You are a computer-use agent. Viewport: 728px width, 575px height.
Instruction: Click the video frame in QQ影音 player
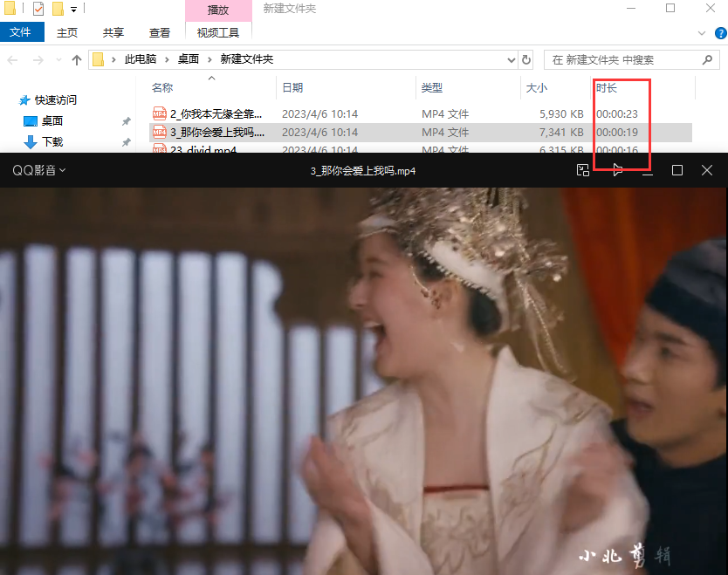click(x=363, y=381)
